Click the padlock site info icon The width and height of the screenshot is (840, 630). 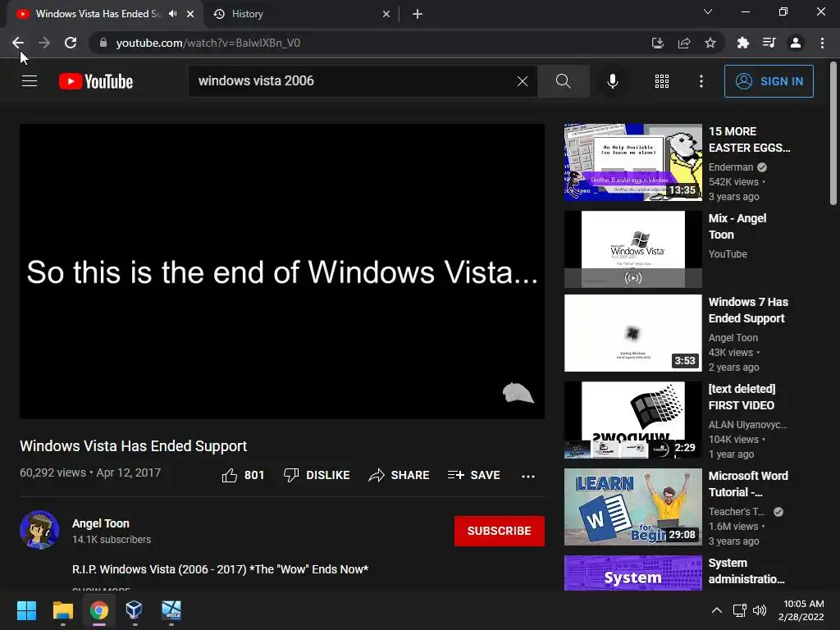click(103, 43)
